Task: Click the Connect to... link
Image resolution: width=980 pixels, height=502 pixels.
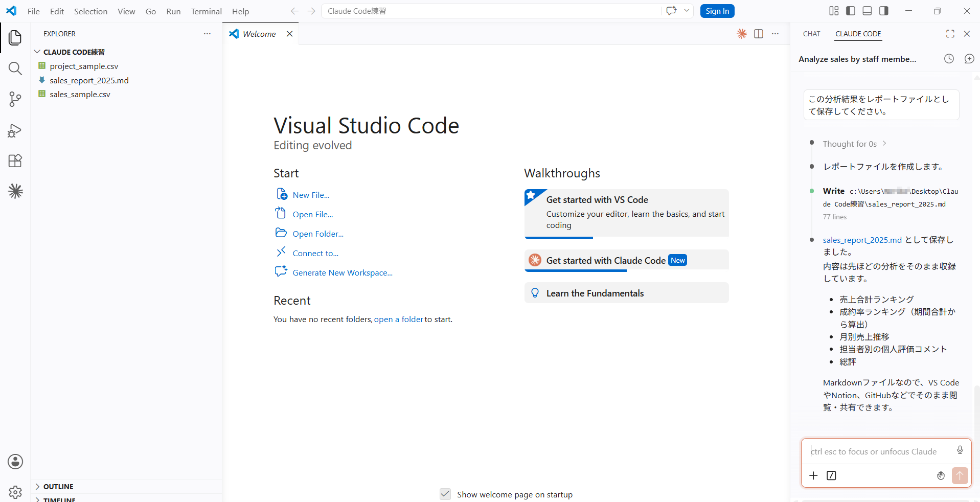Action: tap(315, 253)
